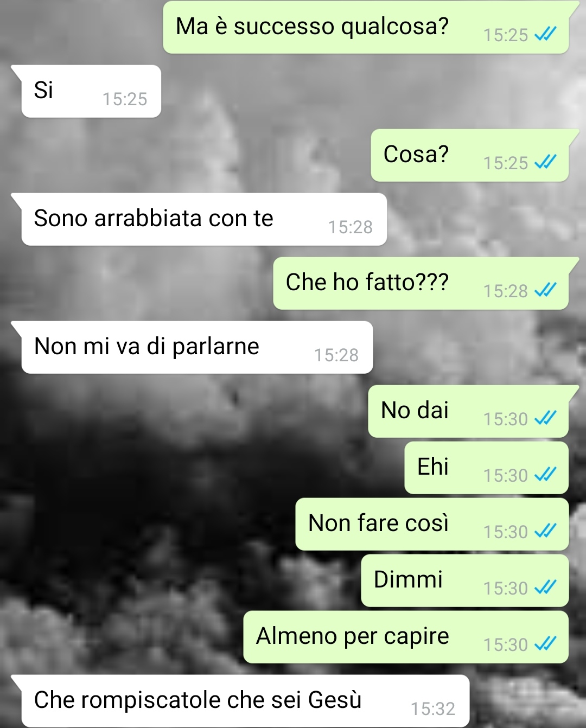Click the double ticks on the "Dimmi" message
The height and width of the screenshot is (728, 586).
(545, 587)
